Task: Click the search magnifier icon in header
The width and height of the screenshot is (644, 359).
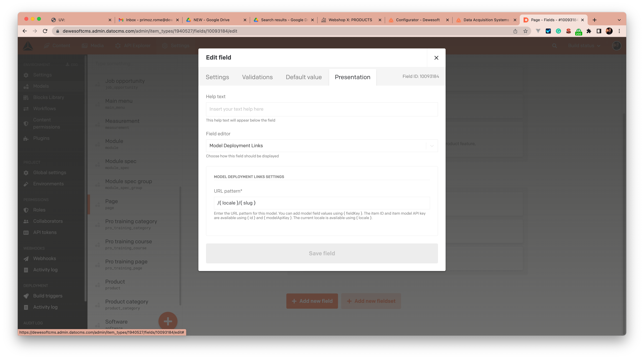Action: point(554,46)
